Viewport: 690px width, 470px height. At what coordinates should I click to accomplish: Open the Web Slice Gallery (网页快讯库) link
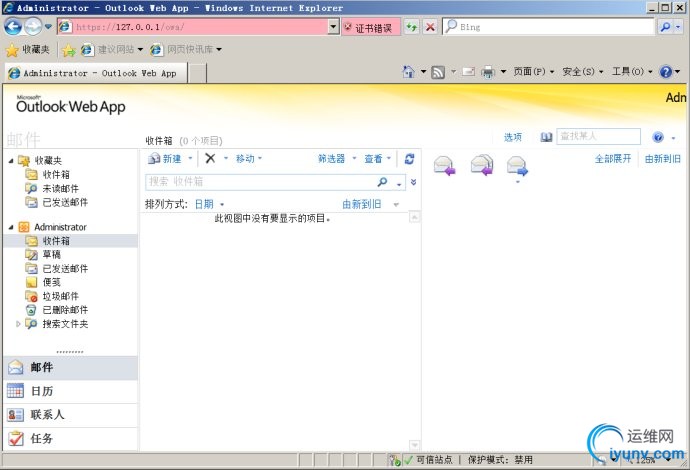(185, 50)
